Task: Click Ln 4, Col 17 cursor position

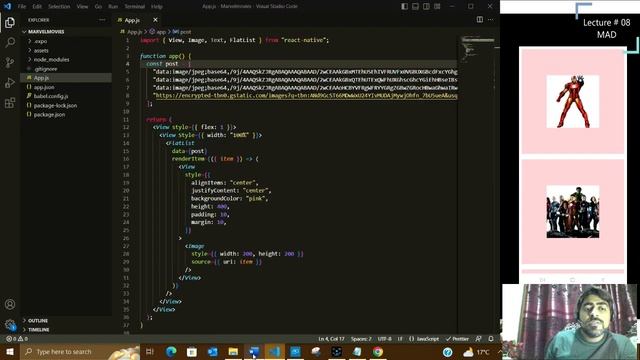Action: pyautogui.click(x=331, y=339)
